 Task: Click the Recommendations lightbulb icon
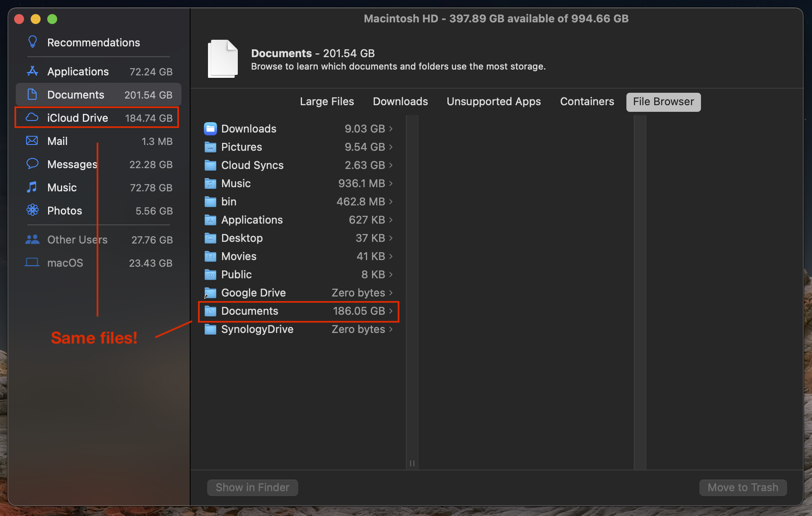32,42
